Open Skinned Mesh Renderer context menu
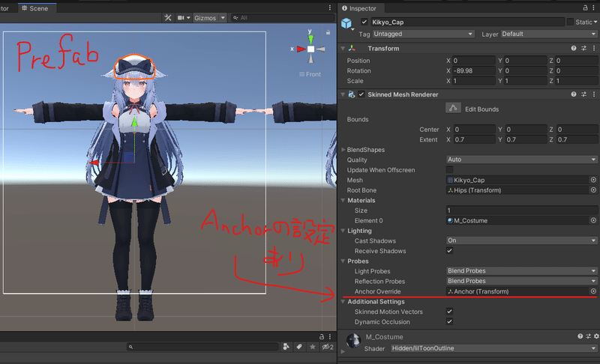Image resolution: width=600 pixels, height=364 pixels. (594, 94)
